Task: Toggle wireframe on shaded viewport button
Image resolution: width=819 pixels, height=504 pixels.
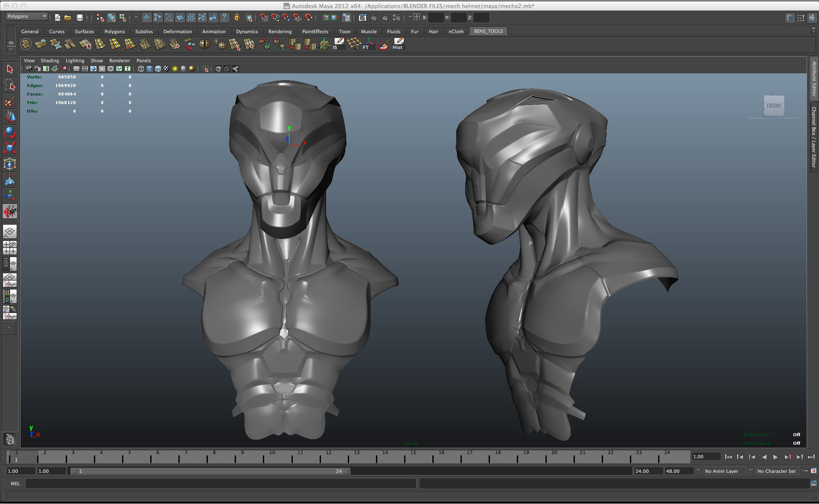Action: point(158,69)
